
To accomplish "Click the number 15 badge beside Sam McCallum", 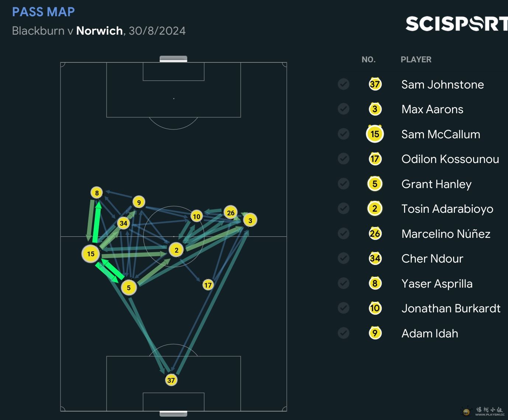I will pyautogui.click(x=375, y=134).
